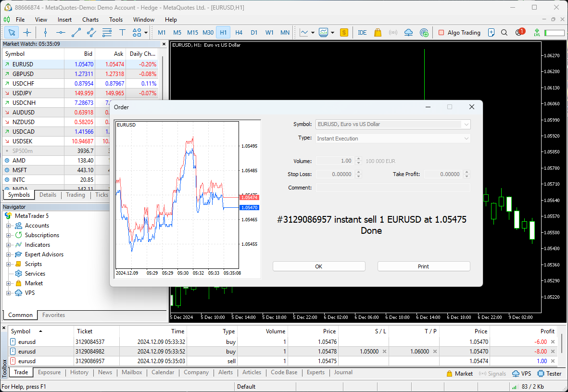Confirm the order with OK
Viewport: 568px width, 392px height.
point(319,266)
